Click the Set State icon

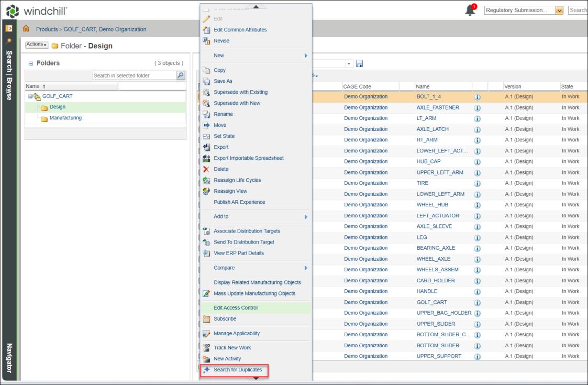point(206,136)
